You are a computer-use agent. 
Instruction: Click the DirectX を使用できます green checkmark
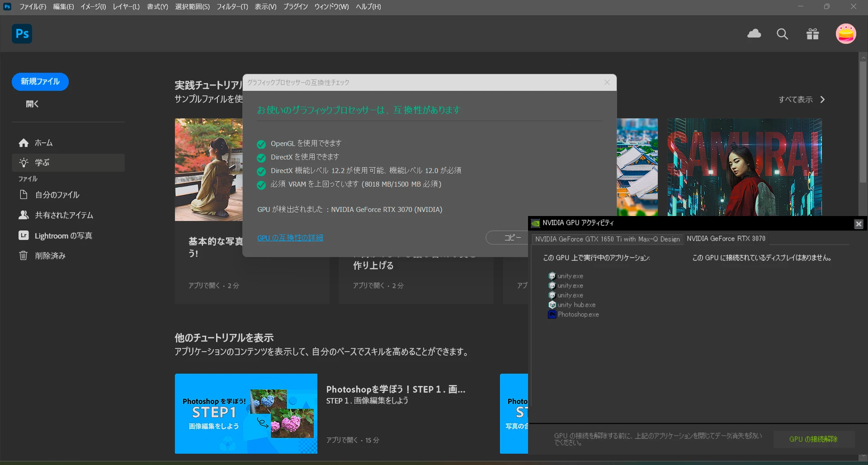[261, 158]
